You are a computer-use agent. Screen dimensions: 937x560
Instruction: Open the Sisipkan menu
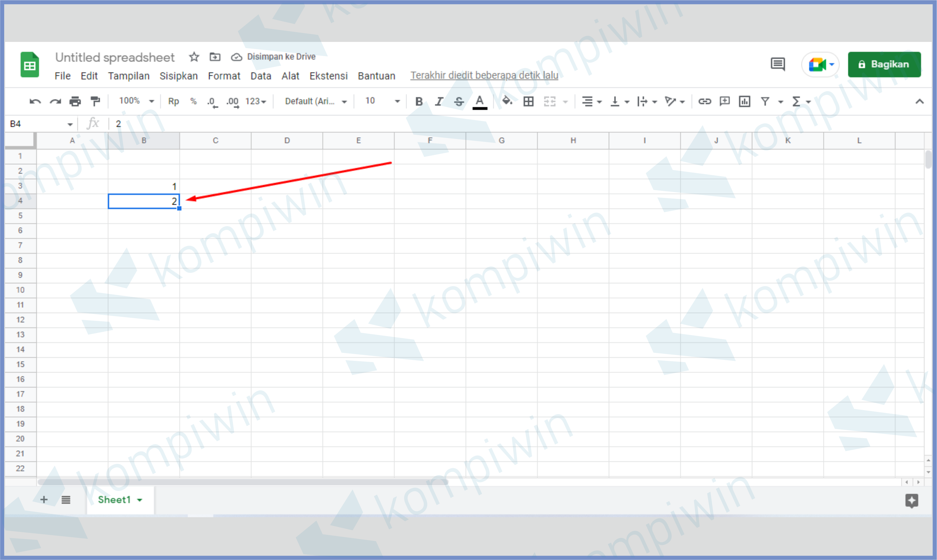click(x=179, y=76)
